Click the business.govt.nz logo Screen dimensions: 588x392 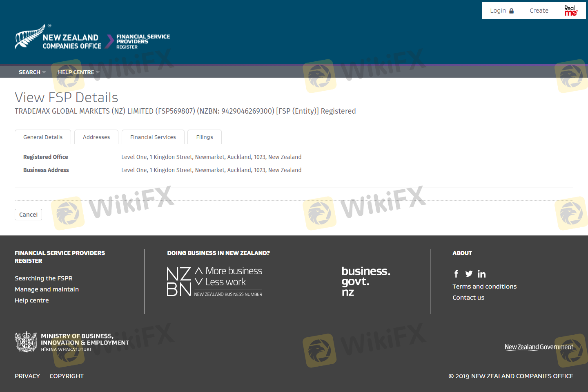(365, 281)
